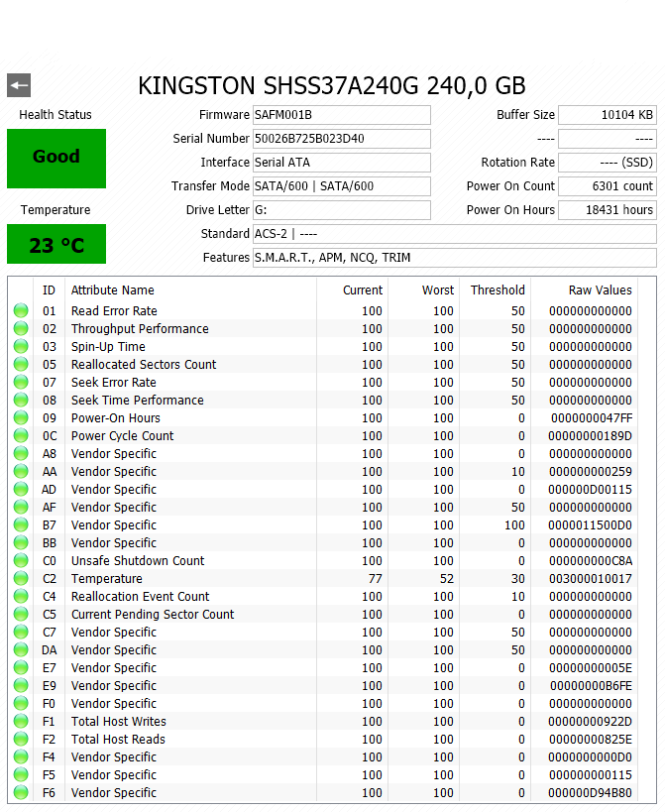Click the status icon for attribute E9
This screenshot has width=665, height=812.
pos(21,686)
